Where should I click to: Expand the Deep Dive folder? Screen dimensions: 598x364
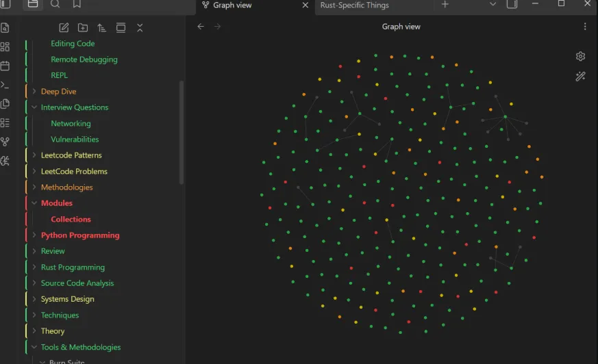[34, 91]
